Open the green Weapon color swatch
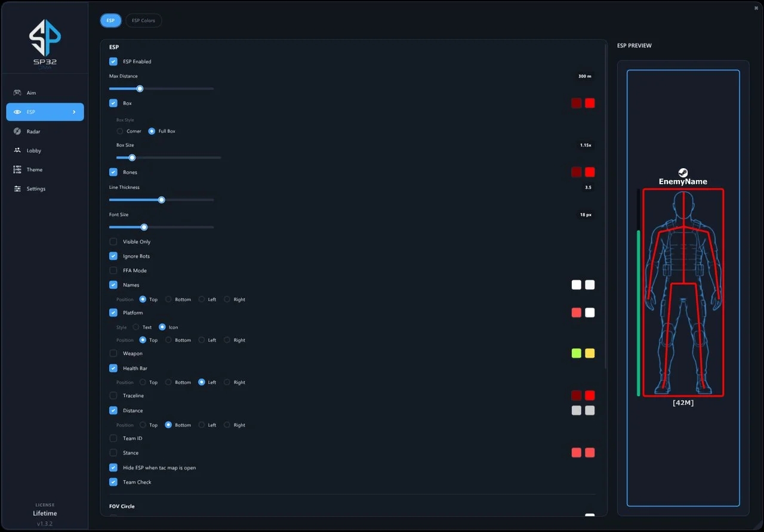This screenshot has height=532, width=764. [x=577, y=353]
